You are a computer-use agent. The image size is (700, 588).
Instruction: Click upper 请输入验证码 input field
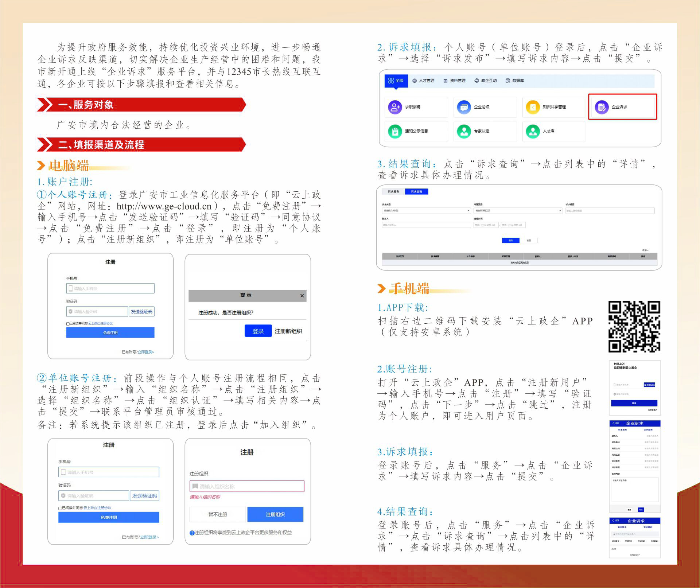tap(97, 312)
